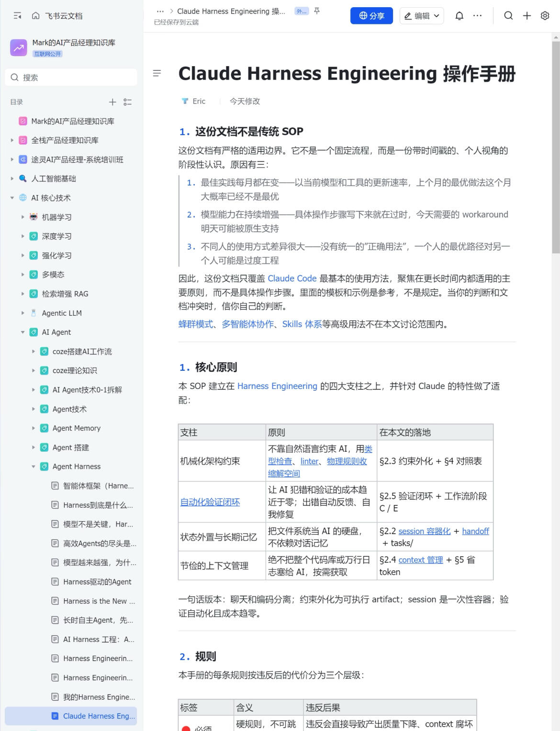The width and height of the screenshot is (560, 731).
Task: Follow the Skills 体系 link
Action: point(302,324)
